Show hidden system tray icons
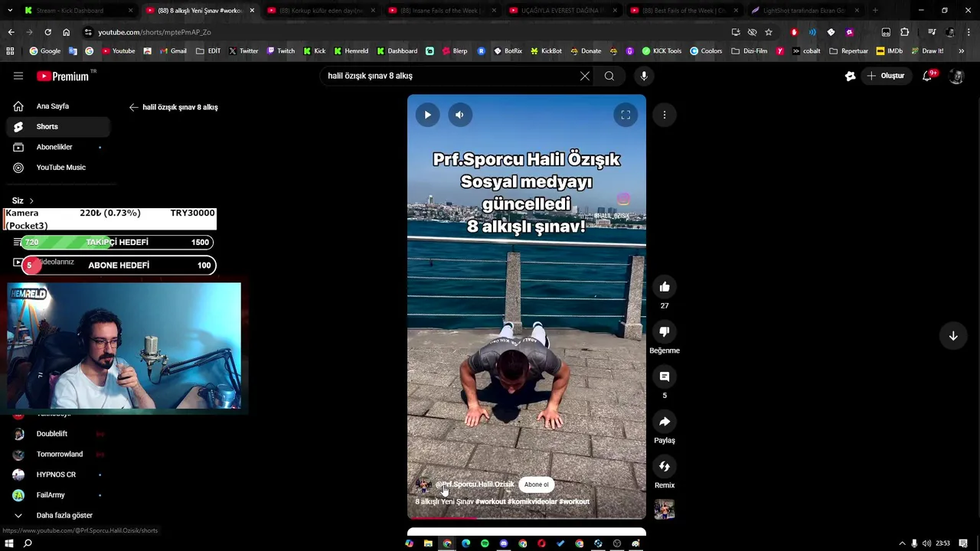This screenshot has width=980, height=551. click(x=902, y=543)
